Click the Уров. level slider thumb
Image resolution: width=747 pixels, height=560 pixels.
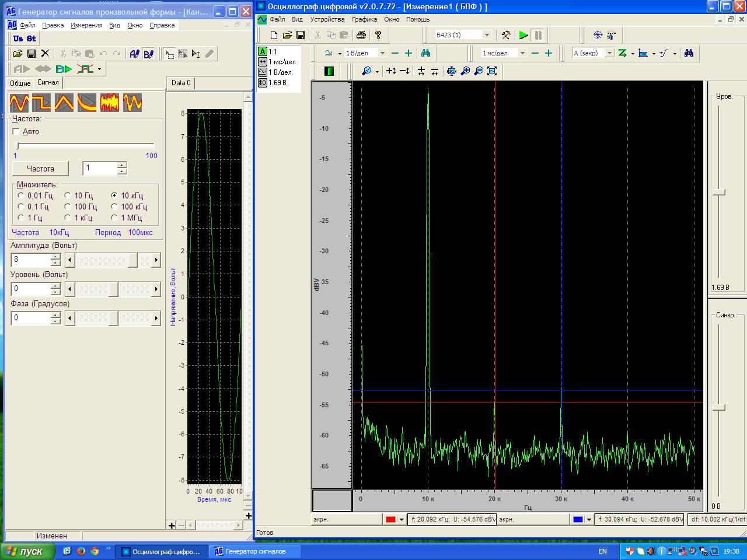(x=718, y=192)
